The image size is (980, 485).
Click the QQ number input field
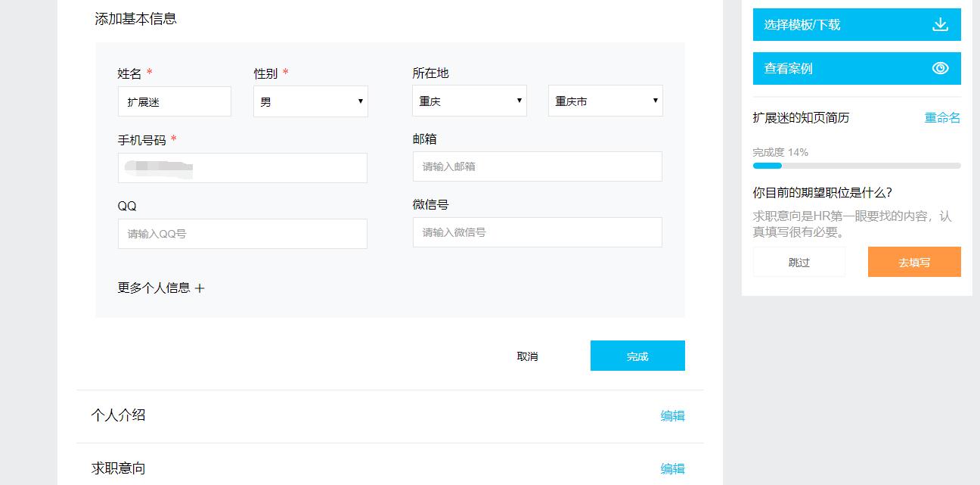click(242, 233)
